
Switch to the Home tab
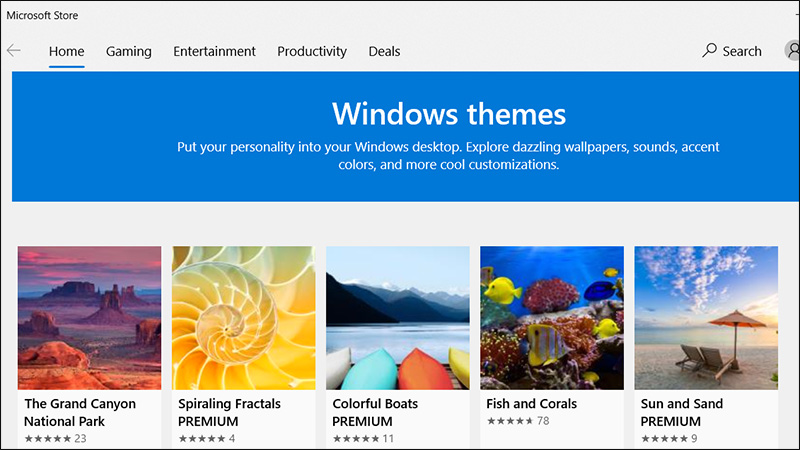pos(66,51)
